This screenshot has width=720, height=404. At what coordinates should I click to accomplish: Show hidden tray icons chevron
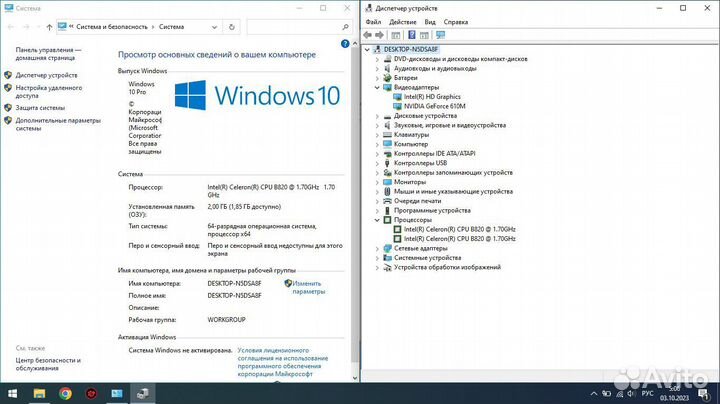point(594,393)
